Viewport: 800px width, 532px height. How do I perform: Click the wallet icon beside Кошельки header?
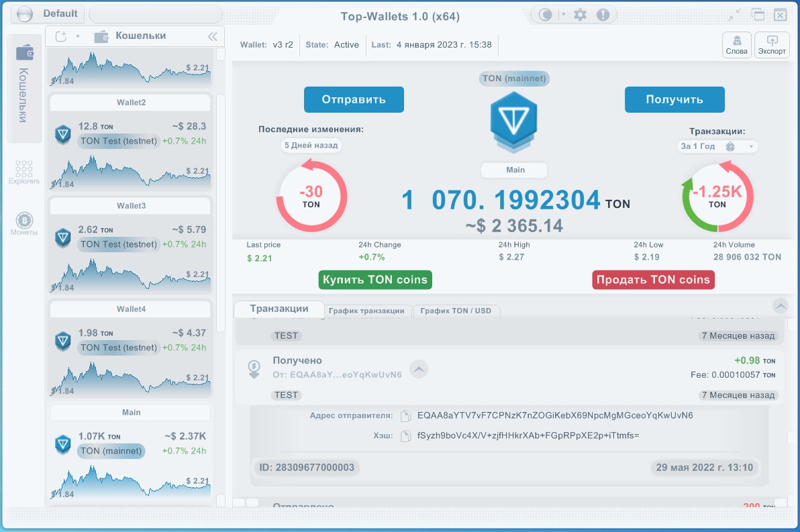click(101, 36)
